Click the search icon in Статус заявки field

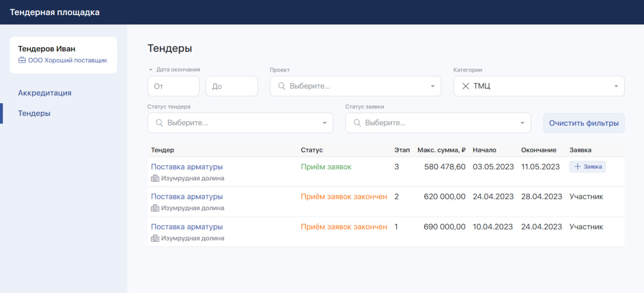[x=357, y=123]
